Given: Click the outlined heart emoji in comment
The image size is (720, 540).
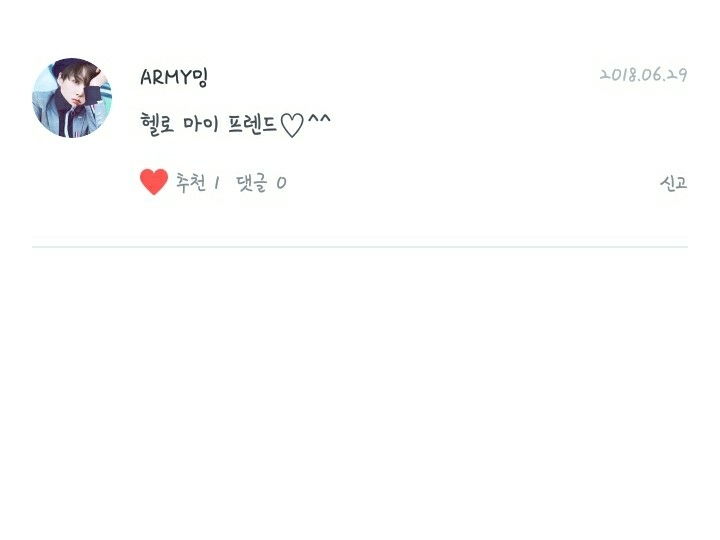Looking at the screenshot, I should (x=292, y=125).
